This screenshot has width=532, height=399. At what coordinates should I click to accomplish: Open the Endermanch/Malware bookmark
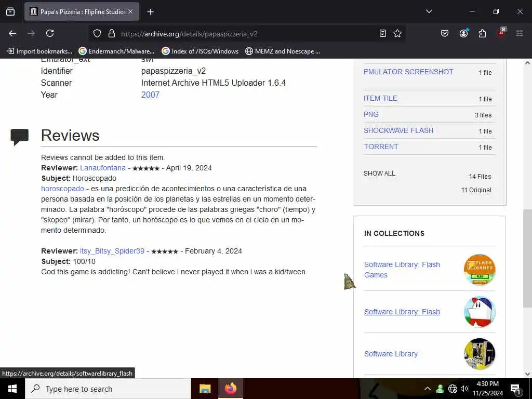116,51
